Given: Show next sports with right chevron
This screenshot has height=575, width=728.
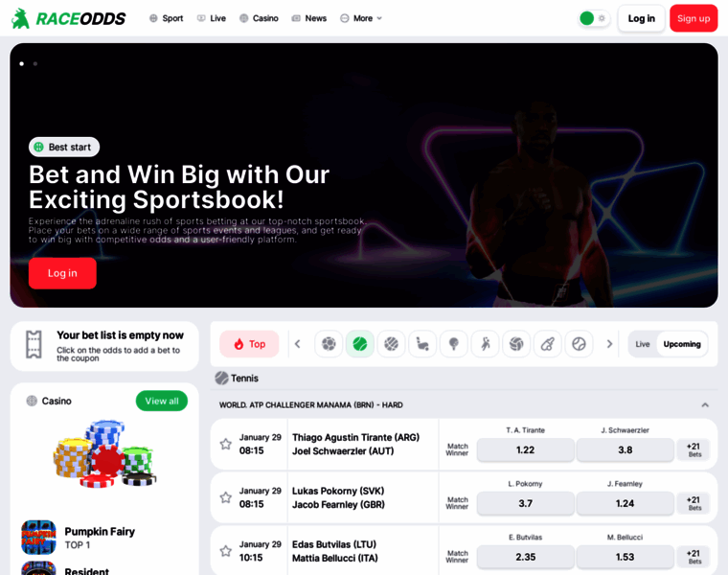Looking at the screenshot, I should point(609,344).
